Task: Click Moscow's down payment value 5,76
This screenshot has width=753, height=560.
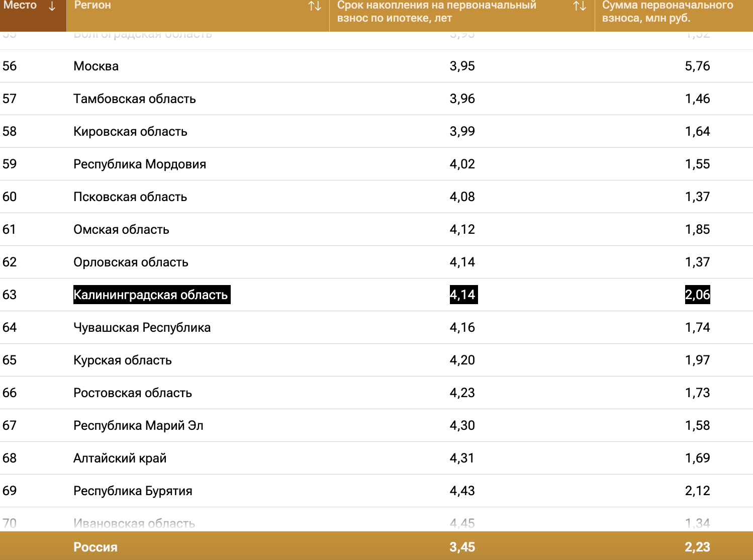Action: click(x=697, y=66)
